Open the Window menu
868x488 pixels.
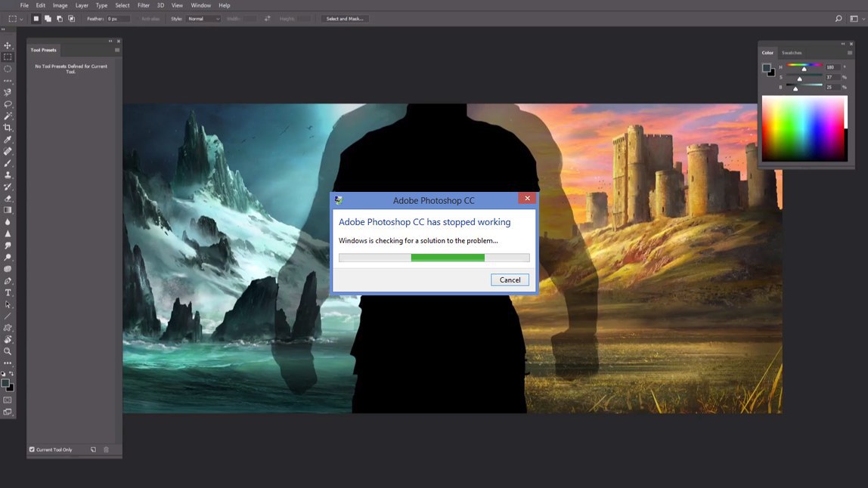[x=201, y=5]
